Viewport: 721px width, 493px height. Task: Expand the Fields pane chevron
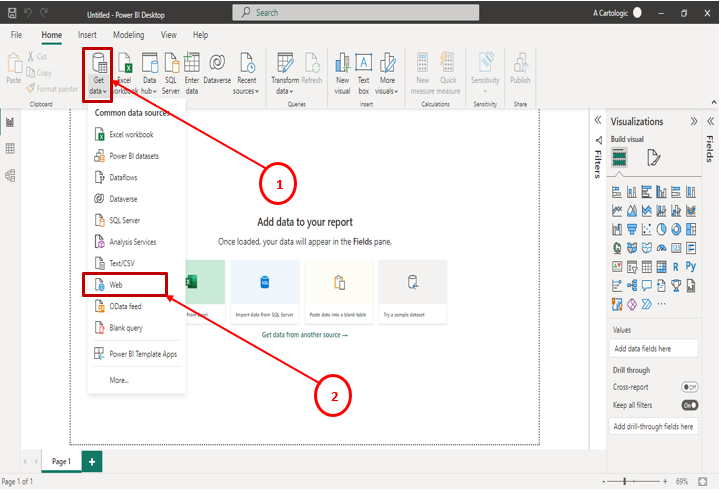coord(710,121)
